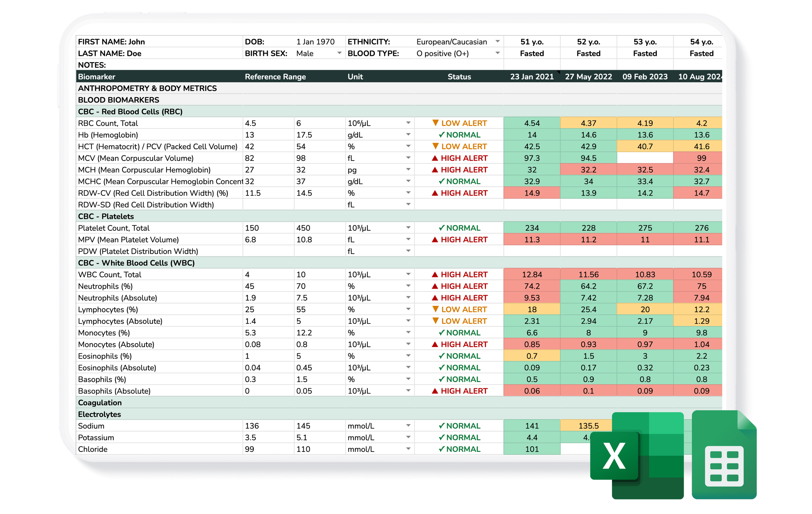Click NORMAL status for Potassium
This screenshot has width=812, height=514.
pos(459,437)
